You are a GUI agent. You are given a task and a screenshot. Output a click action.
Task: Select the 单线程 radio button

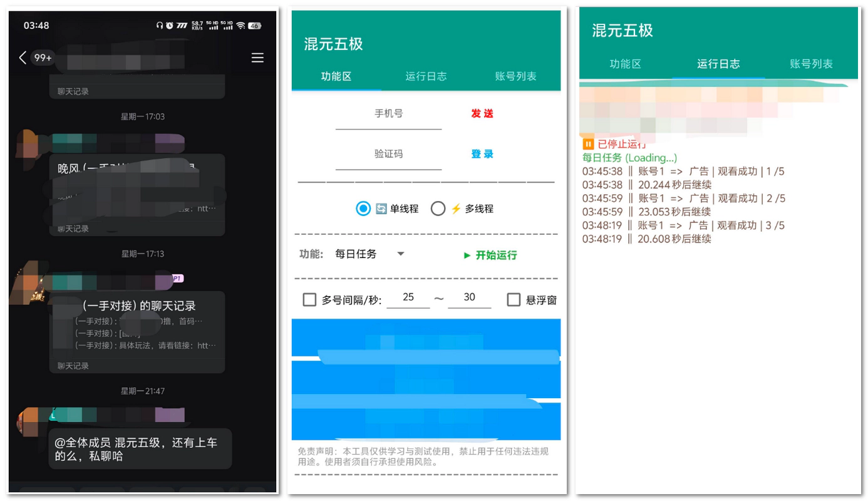(x=363, y=209)
